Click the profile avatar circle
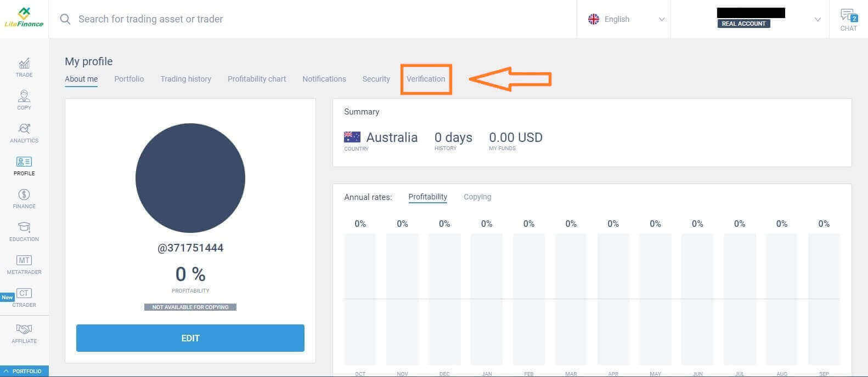 [190, 178]
